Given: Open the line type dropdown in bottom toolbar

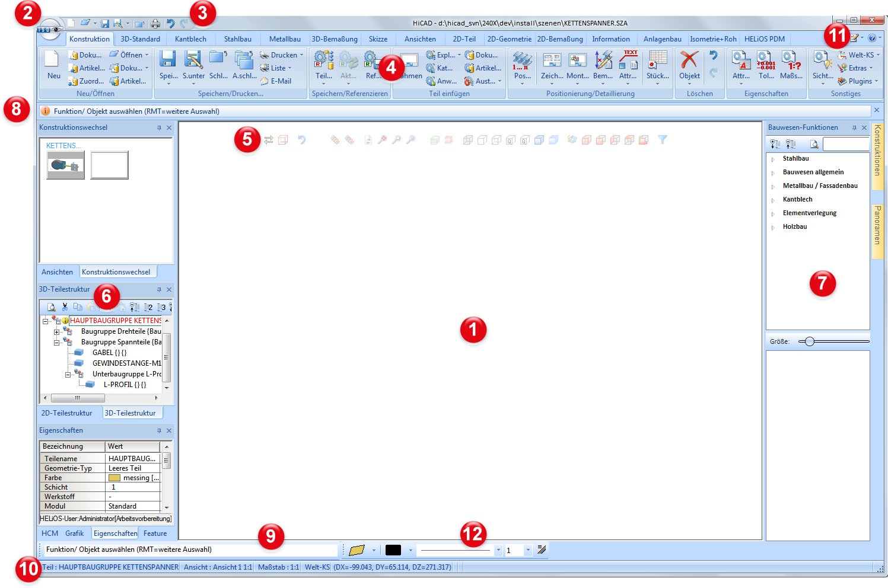Looking at the screenshot, I should point(498,550).
